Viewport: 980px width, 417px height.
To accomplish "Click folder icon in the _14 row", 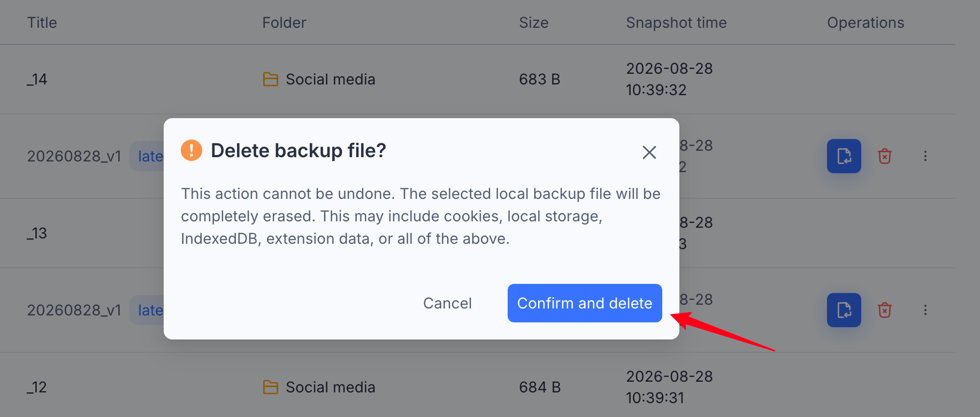I will click(271, 79).
